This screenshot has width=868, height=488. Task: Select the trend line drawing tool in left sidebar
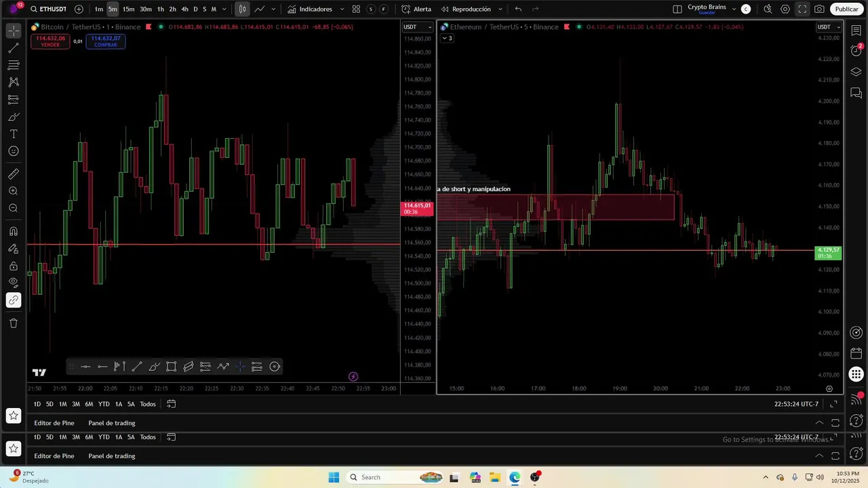pyautogui.click(x=14, y=48)
